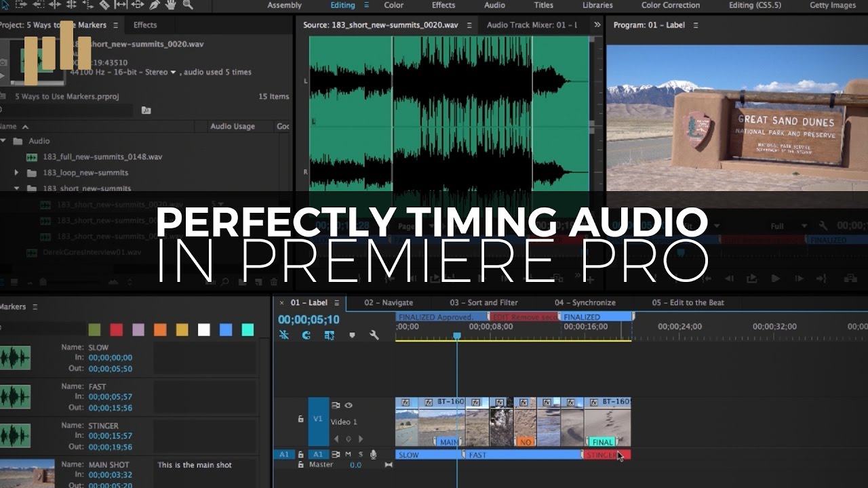868x488 pixels.
Task: Open the Audio Track Mixer tab
Action: coord(532,25)
